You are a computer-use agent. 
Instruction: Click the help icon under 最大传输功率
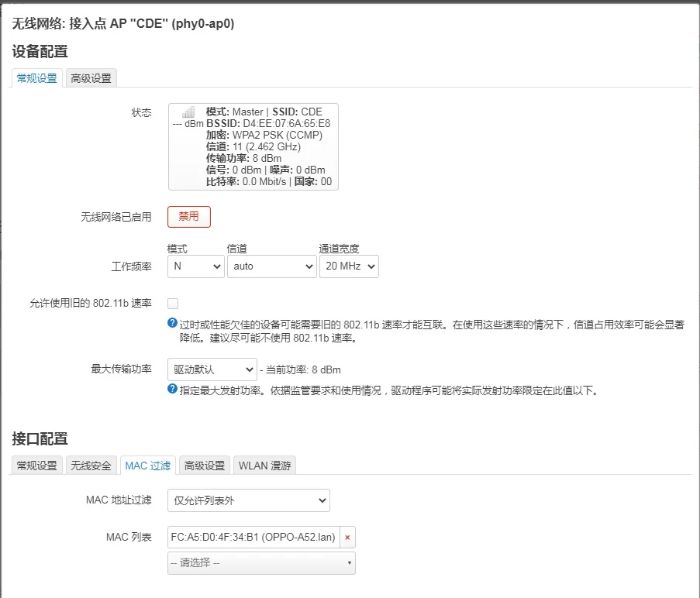point(171,390)
